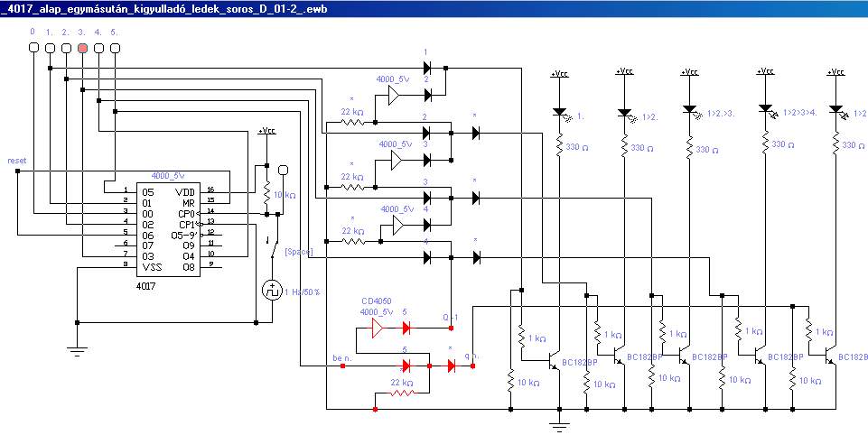Click the reset node label
Screen dimensions: 868x435
16,161
